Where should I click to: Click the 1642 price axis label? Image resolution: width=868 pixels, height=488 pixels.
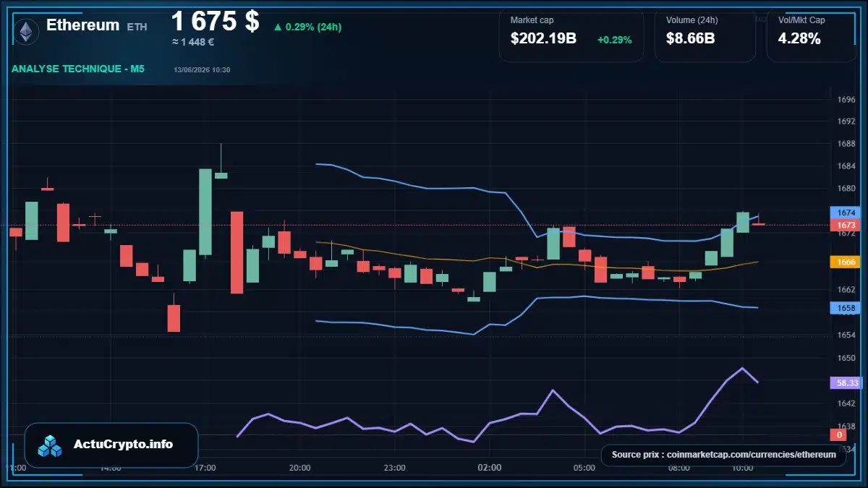point(846,403)
